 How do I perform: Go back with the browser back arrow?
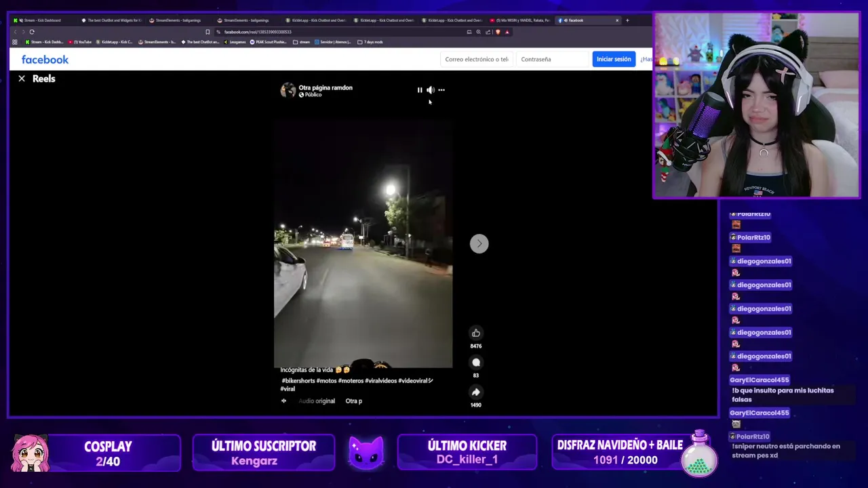coord(15,32)
